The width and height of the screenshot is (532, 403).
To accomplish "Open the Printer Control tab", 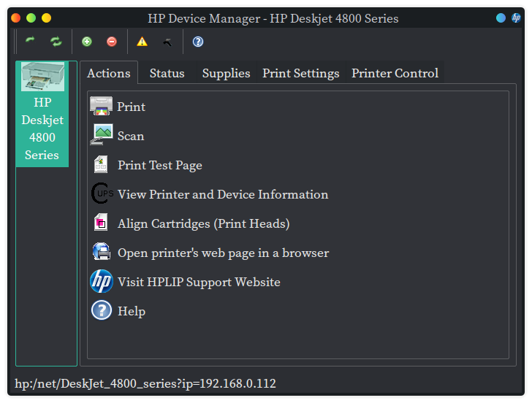I will [x=395, y=73].
